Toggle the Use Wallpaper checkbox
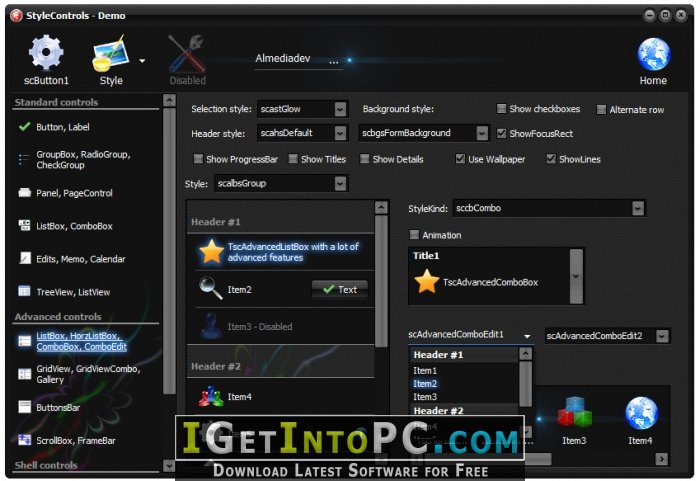700x481 pixels. 460,159
